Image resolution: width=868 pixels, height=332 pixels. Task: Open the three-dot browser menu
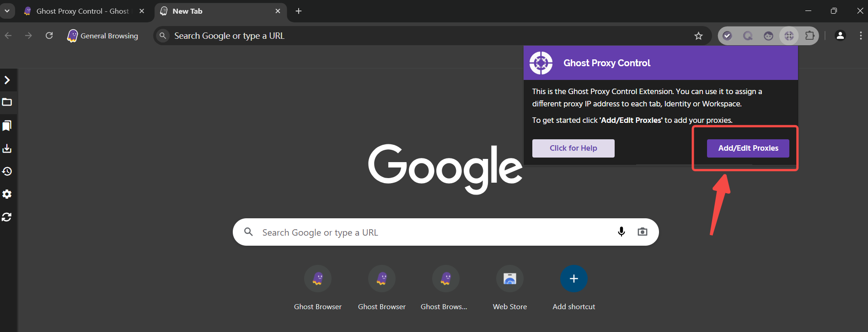pos(861,36)
